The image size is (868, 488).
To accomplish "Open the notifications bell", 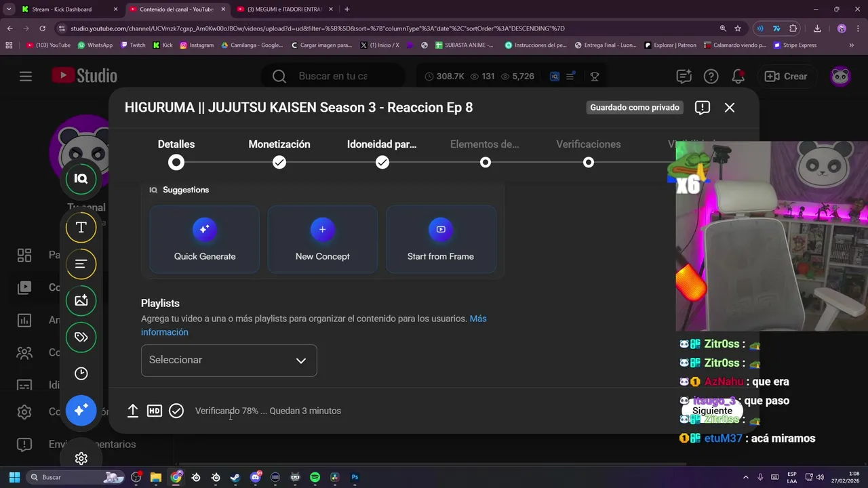I will click(738, 76).
